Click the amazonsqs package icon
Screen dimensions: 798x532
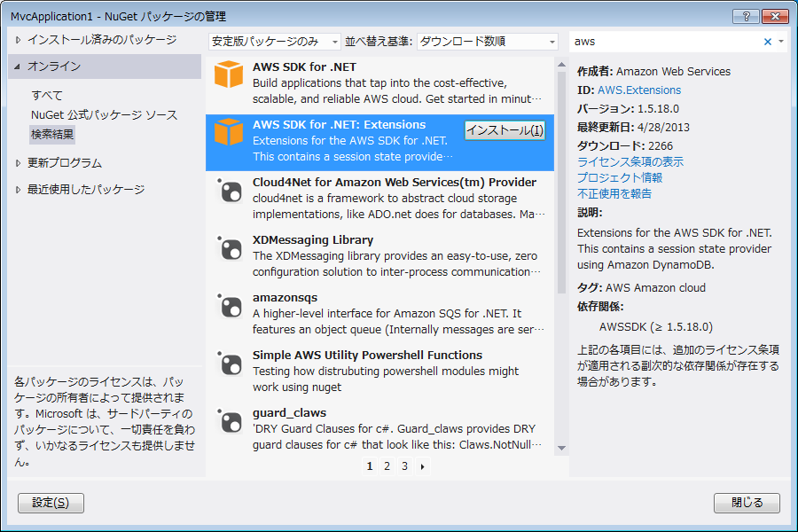(229, 306)
